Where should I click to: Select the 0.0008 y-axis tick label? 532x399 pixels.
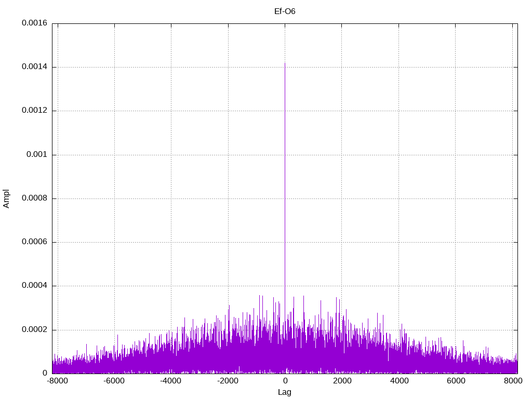click(x=34, y=198)
